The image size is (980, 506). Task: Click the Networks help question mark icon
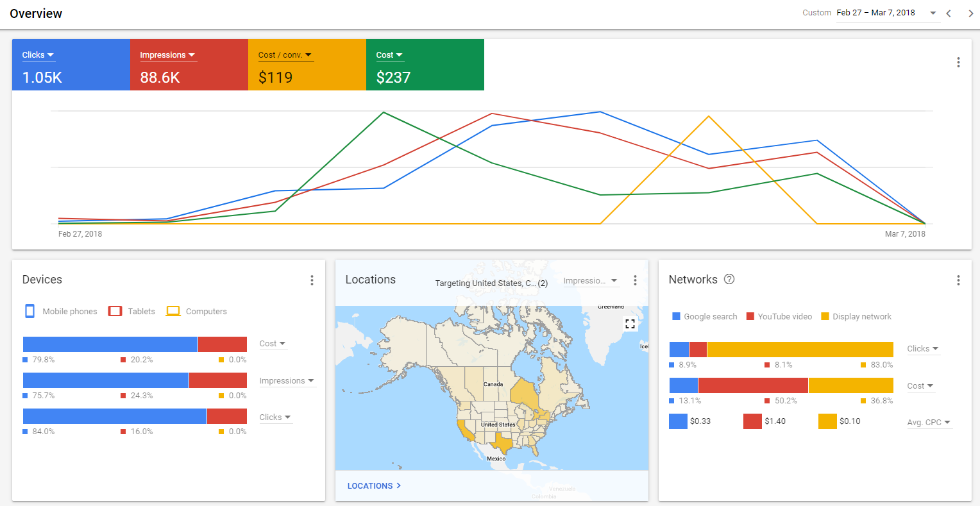(x=729, y=279)
